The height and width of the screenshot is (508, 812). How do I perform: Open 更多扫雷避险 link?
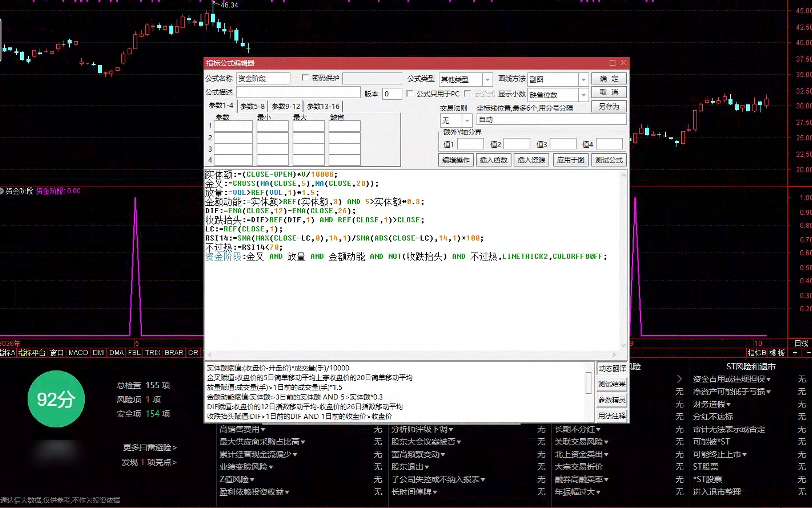150,447
